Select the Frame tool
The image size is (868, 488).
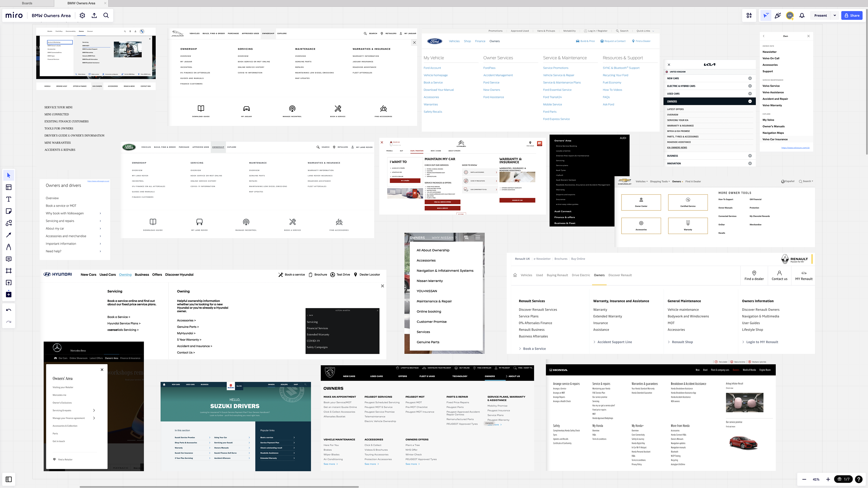tap(9, 271)
